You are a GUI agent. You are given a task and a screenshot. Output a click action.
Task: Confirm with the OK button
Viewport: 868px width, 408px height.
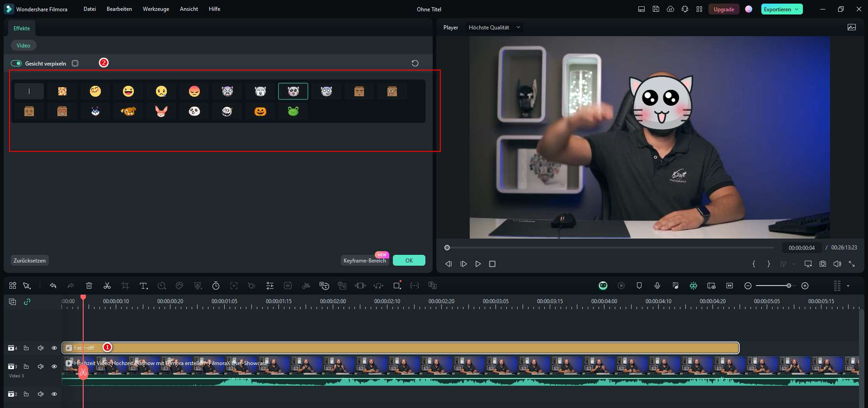click(x=409, y=261)
